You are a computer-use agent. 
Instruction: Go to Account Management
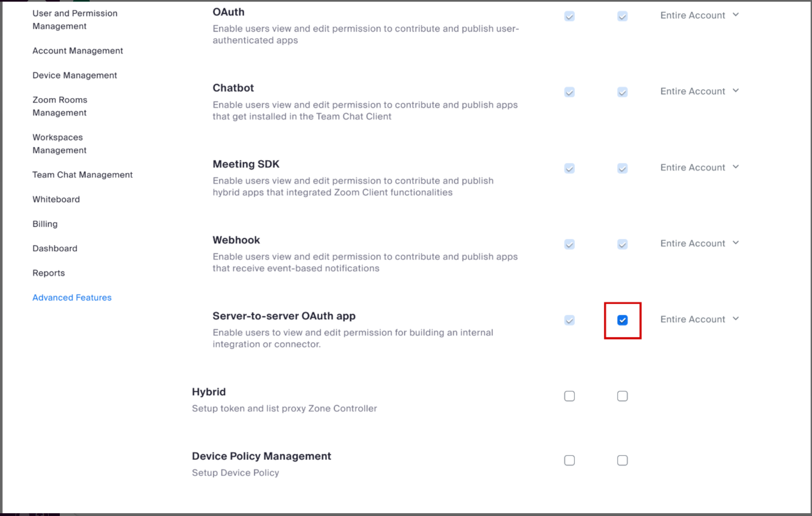click(78, 51)
